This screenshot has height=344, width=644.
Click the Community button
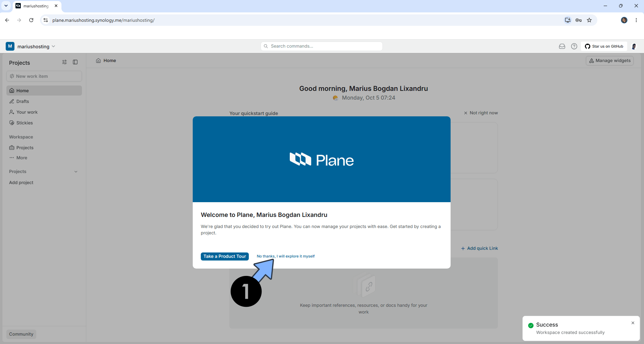pyautogui.click(x=21, y=334)
